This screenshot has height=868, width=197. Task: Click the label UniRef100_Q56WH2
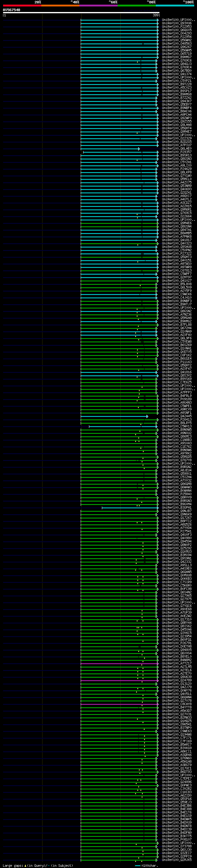point(176,40)
